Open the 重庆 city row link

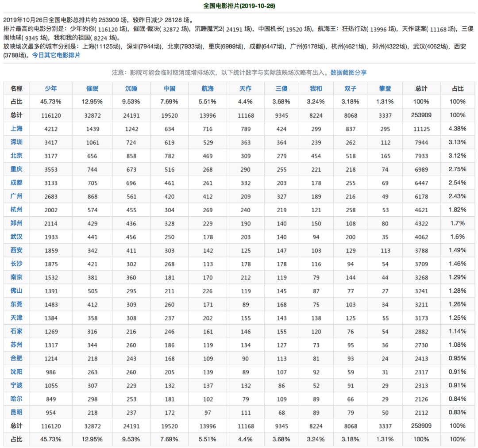point(16,169)
